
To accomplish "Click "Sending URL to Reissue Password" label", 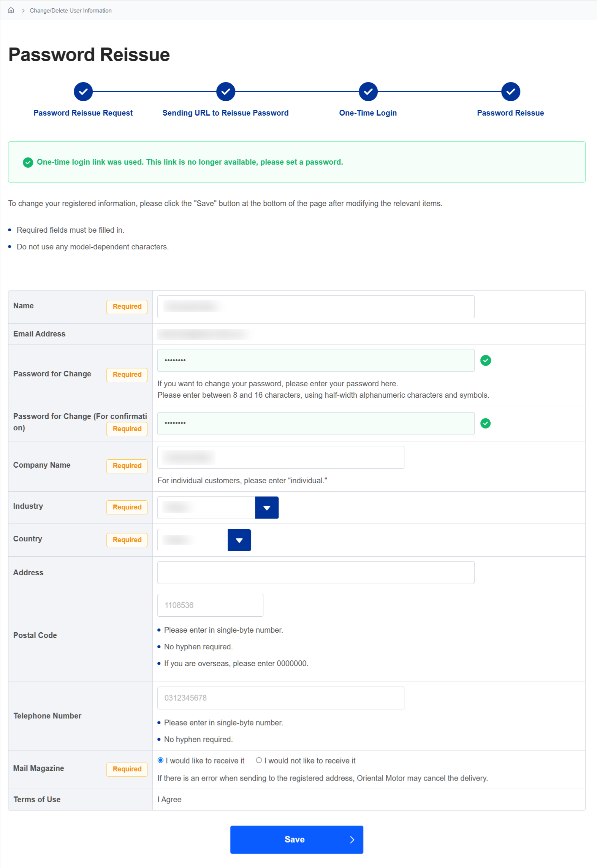I will [x=226, y=113].
